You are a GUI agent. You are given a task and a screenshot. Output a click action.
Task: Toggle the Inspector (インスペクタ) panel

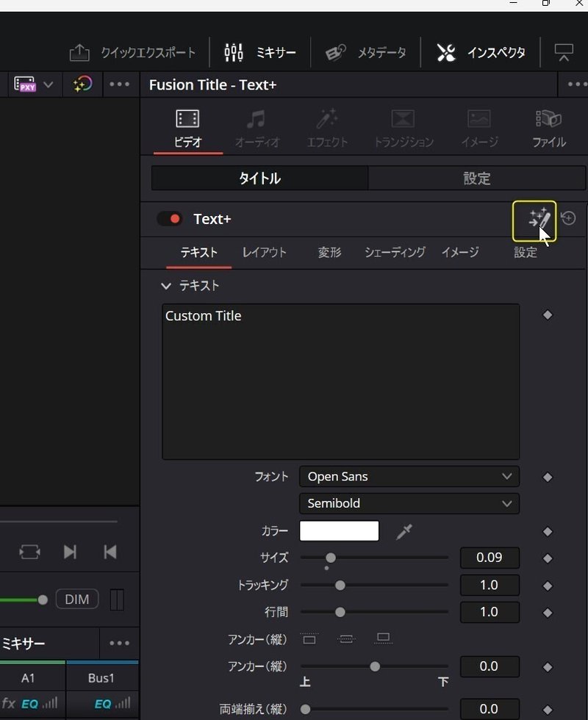point(481,53)
